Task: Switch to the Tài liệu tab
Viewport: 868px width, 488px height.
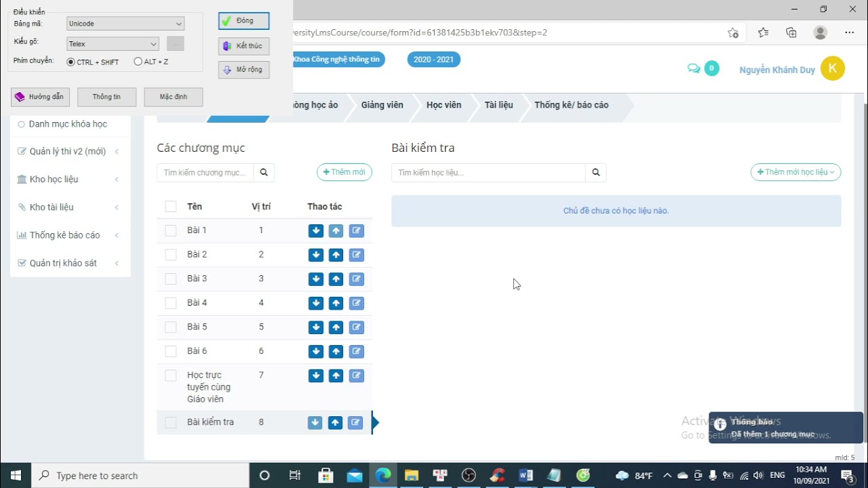Action: pyautogui.click(x=498, y=105)
